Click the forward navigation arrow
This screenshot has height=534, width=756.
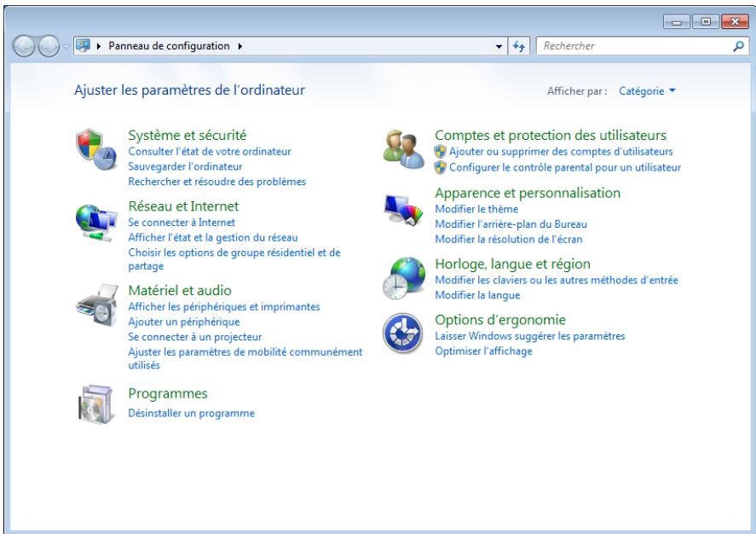(x=49, y=46)
